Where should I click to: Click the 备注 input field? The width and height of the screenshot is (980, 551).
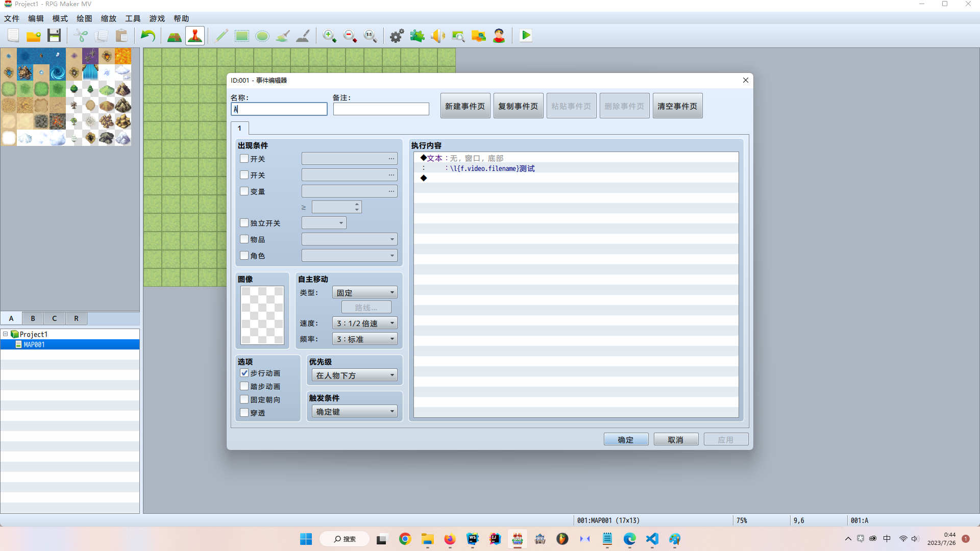pos(381,109)
